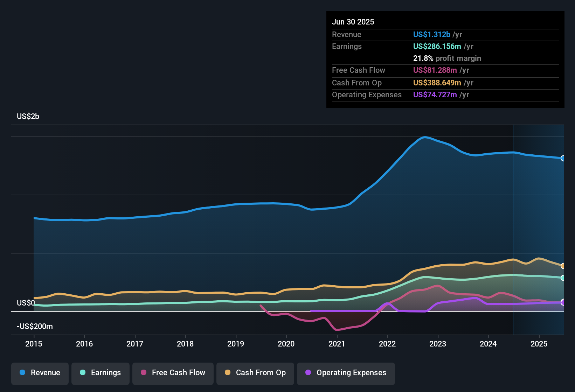Click the 2025 x-axis label

[x=539, y=344]
